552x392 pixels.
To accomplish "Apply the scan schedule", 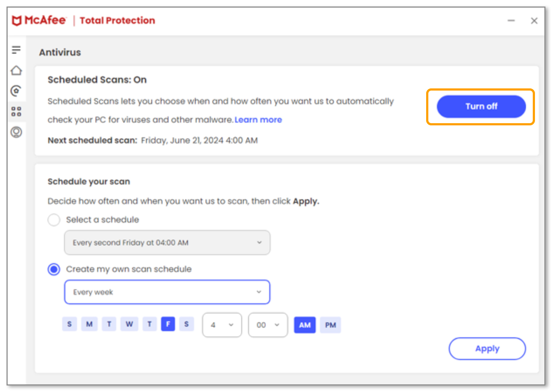I will pyautogui.click(x=487, y=349).
